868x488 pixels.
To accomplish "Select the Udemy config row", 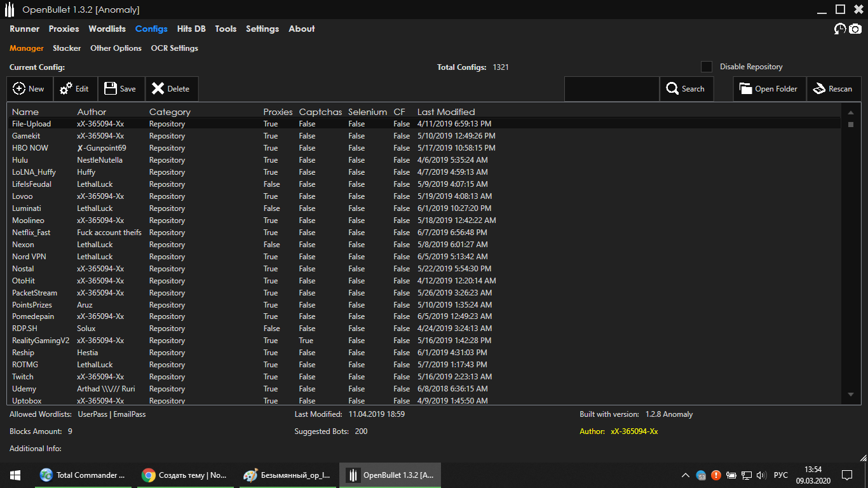I will coord(424,389).
